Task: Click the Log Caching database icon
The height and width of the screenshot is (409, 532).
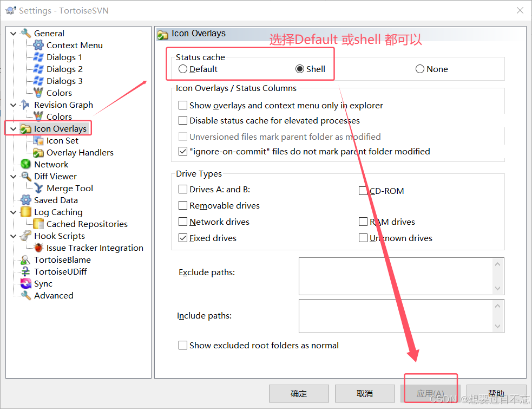Action: (26, 212)
